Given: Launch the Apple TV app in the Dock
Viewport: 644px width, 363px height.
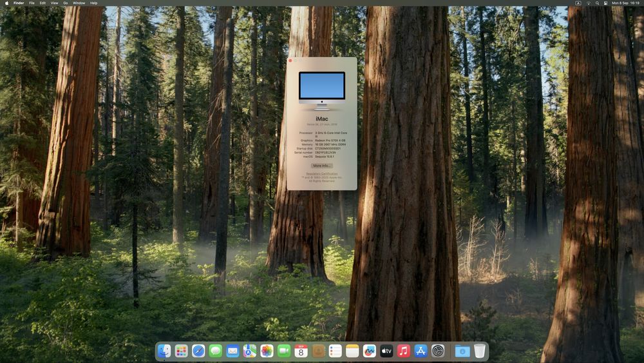Looking at the screenshot, I should point(386,351).
